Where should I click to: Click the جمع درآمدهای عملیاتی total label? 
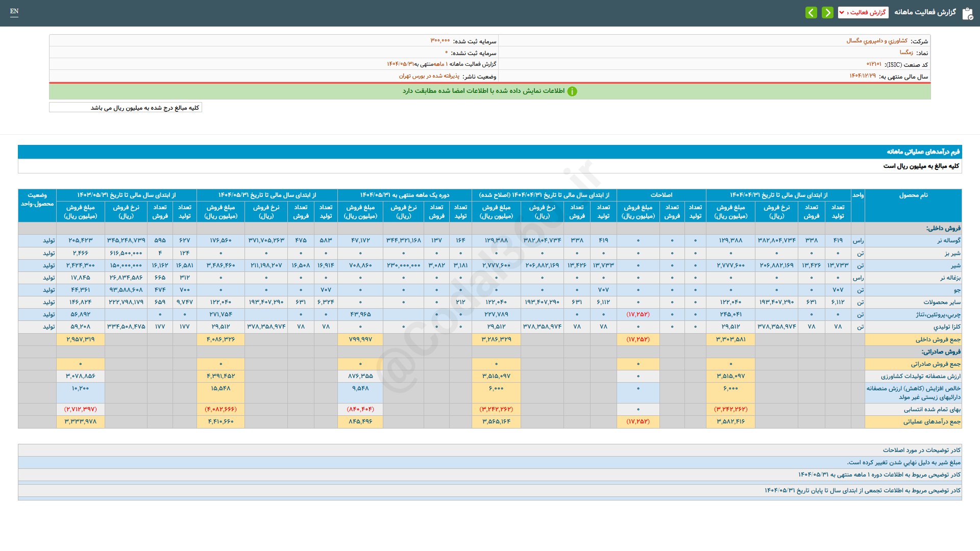pos(932,422)
